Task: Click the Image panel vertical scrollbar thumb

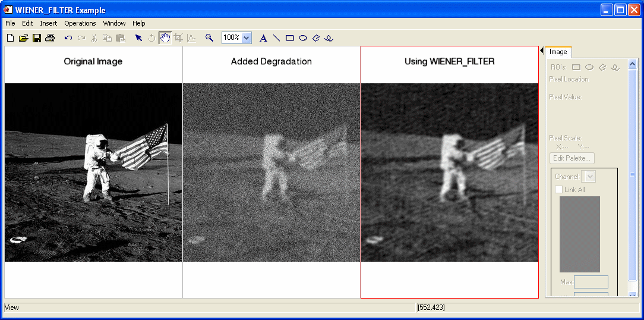Action: coord(633,175)
